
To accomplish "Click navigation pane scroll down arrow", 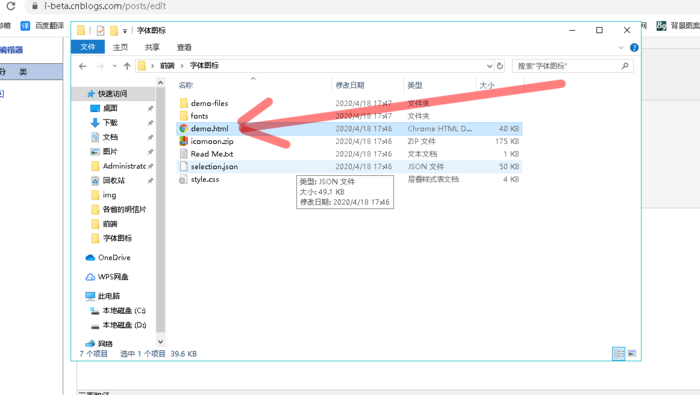I will (x=160, y=342).
